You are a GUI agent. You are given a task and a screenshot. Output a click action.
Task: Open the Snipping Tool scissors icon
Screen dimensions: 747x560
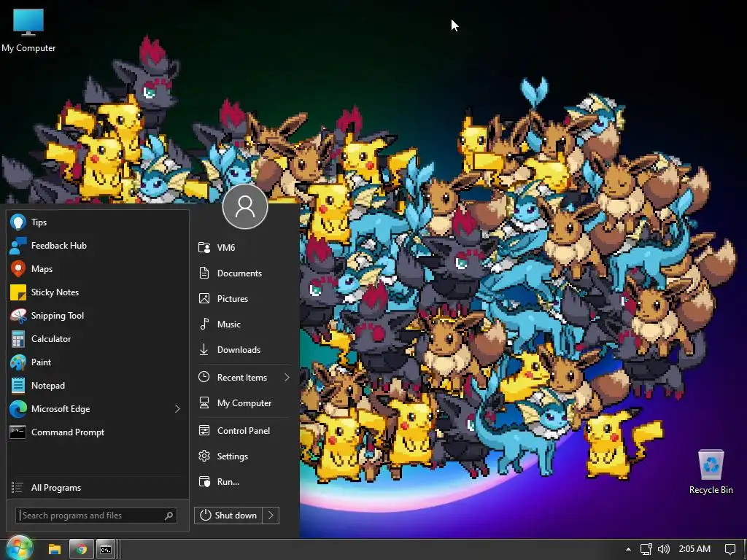[18, 315]
